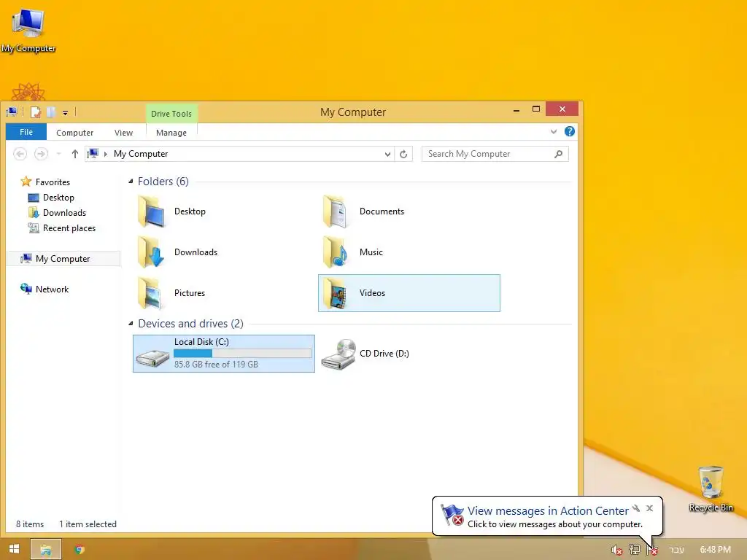Click the Back navigation arrow
The height and width of the screenshot is (560, 747).
pos(20,154)
